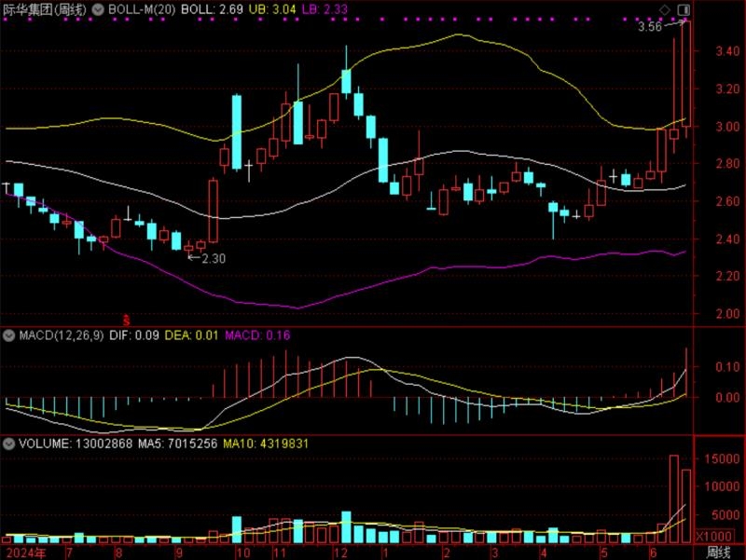This screenshot has width=746, height=560.
Task: Open the VOLUME indicator dropdown circle
Action: (x=8, y=444)
